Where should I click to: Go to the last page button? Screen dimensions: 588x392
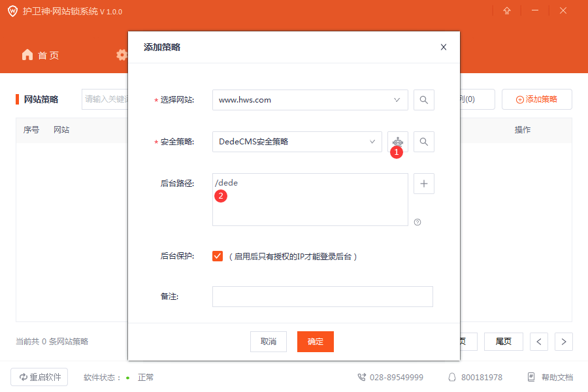tap(503, 341)
